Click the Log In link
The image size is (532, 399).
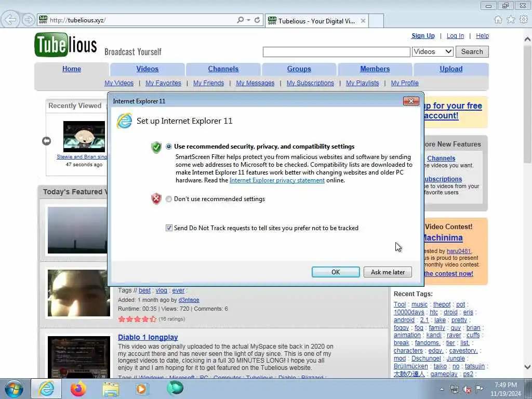455,36
